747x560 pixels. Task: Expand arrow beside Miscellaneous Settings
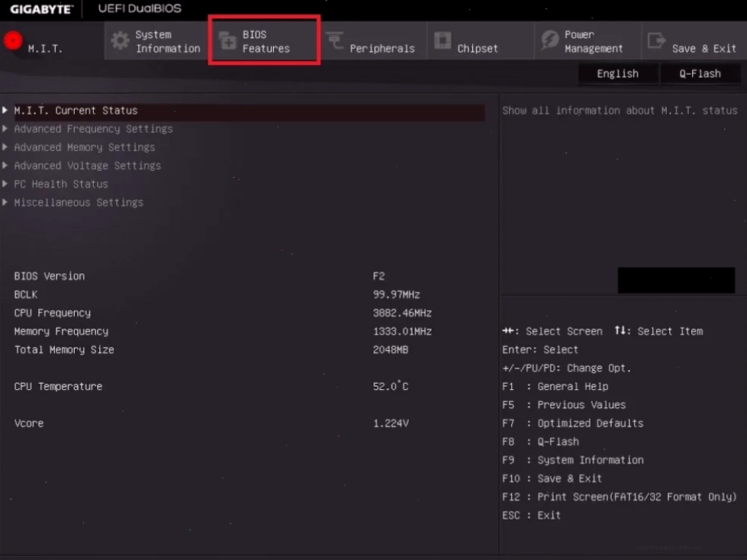pos(5,202)
